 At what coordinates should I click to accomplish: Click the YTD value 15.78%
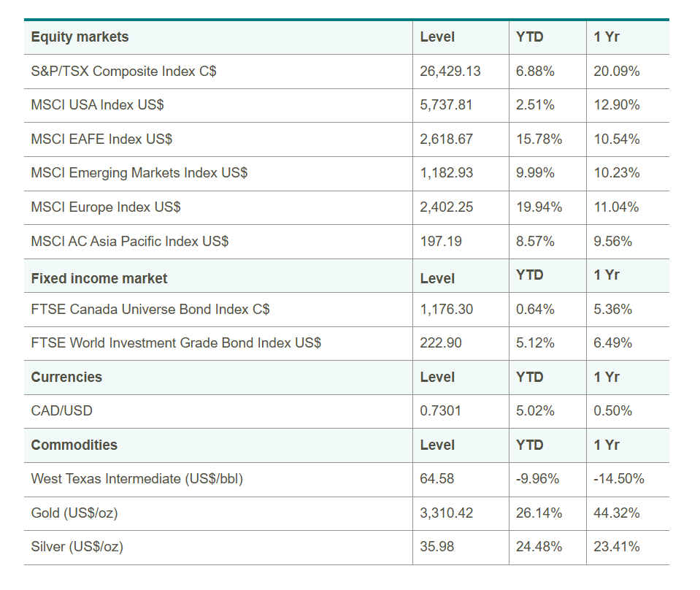[x=539, y=139]
